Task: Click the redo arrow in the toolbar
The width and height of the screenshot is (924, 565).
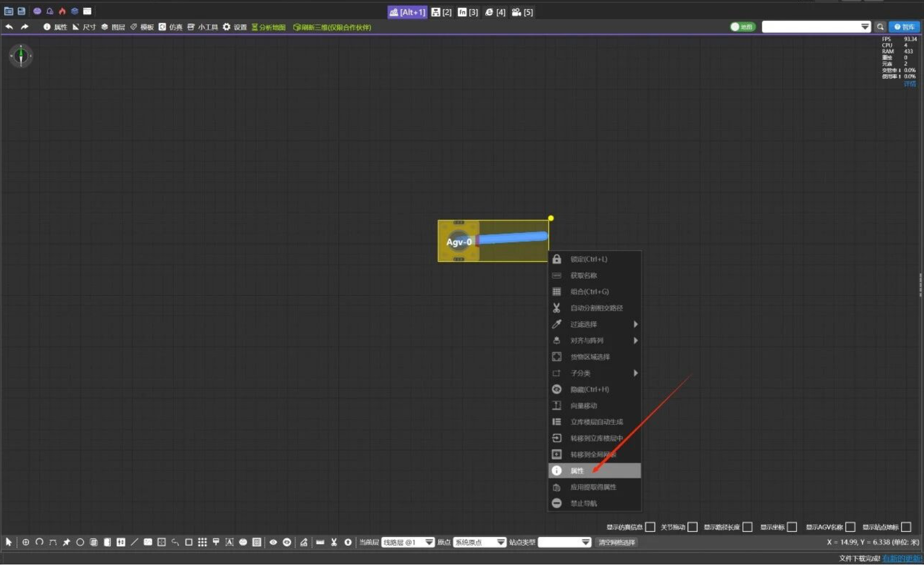Action: coord(24,26)
